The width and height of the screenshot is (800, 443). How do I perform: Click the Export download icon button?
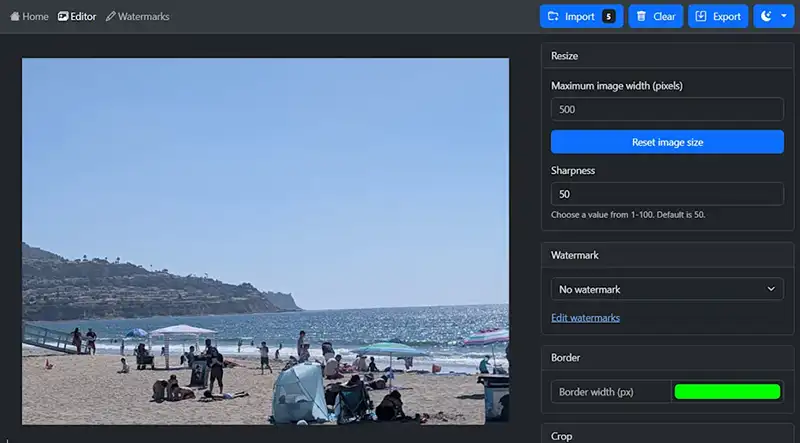pos(701,17)
